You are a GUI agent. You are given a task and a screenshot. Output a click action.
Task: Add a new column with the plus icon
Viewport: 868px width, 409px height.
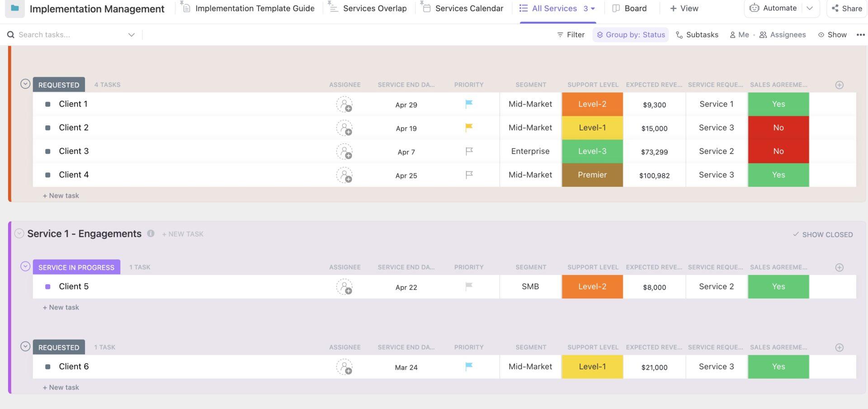pyautogui.click(x=839, y=85)
